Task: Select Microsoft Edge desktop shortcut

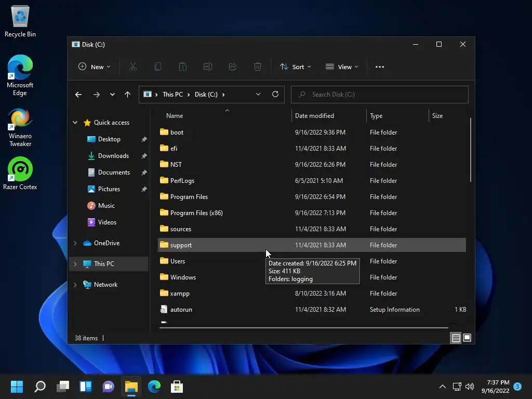Action: 20,75
